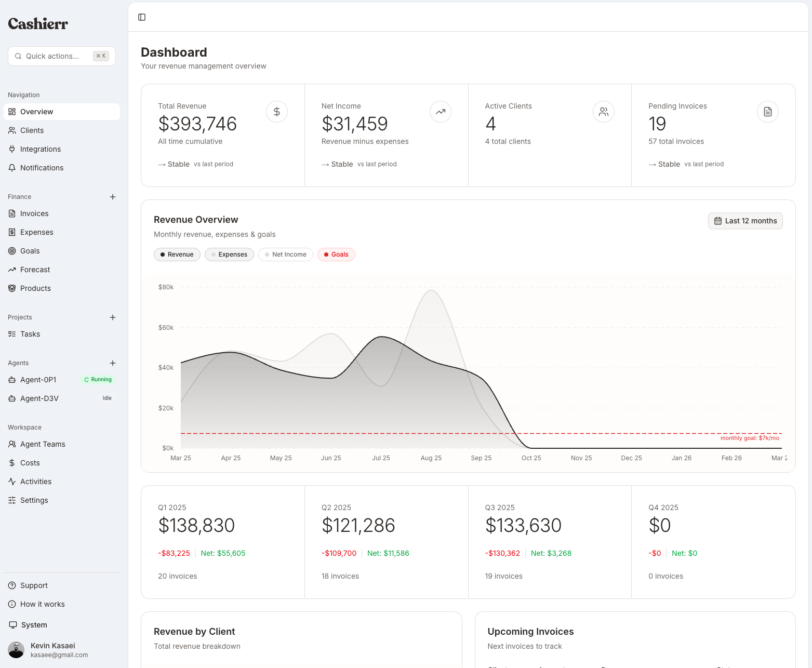Image resolution: width=812 pixels, height=668 pixels.
Task: Open the Forecast page
Action: tap(35, 270)
